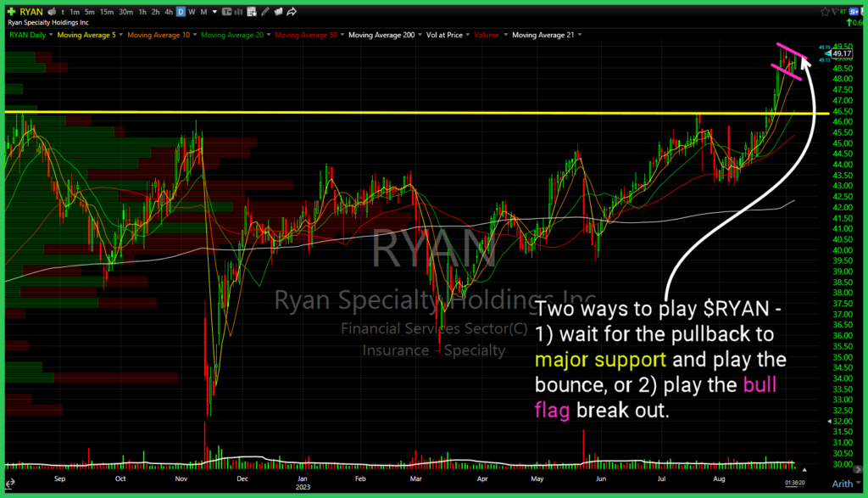The width and height of the screenshot is (868, 498).
Task: Click the red Volume label
Action: [x=486, y=35]
